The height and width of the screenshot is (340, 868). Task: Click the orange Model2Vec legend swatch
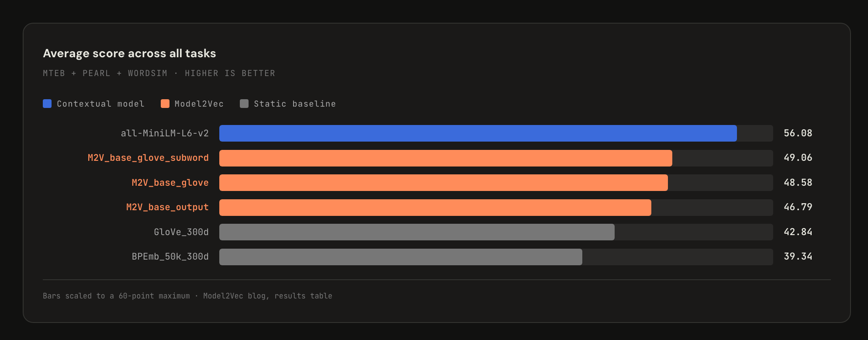click(x=165, y=104)
